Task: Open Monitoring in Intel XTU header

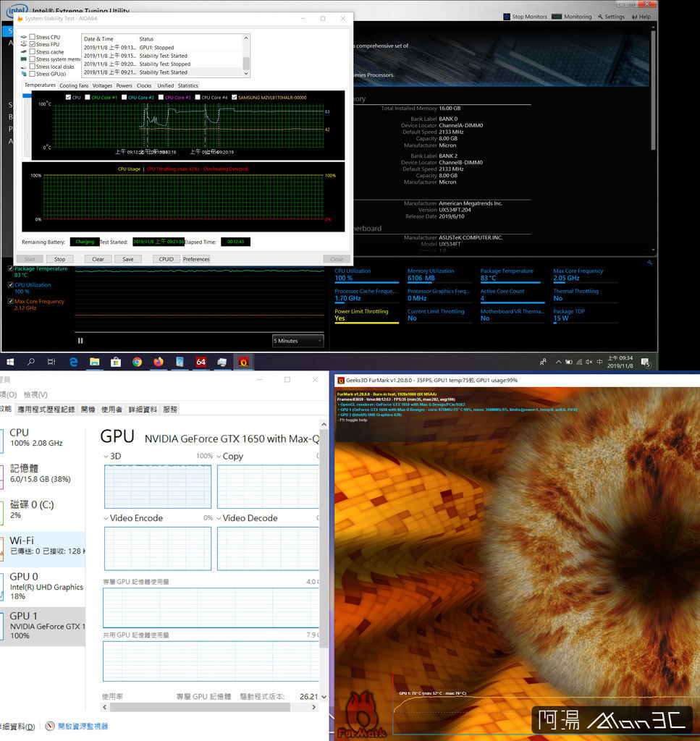Action: (572, 17)
